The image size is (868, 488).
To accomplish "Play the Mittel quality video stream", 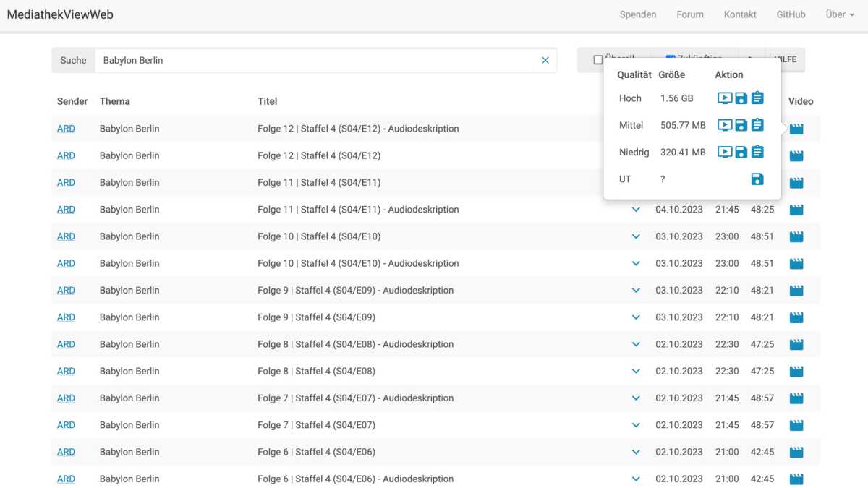I will pyautogui.click(x=724, y=125).
